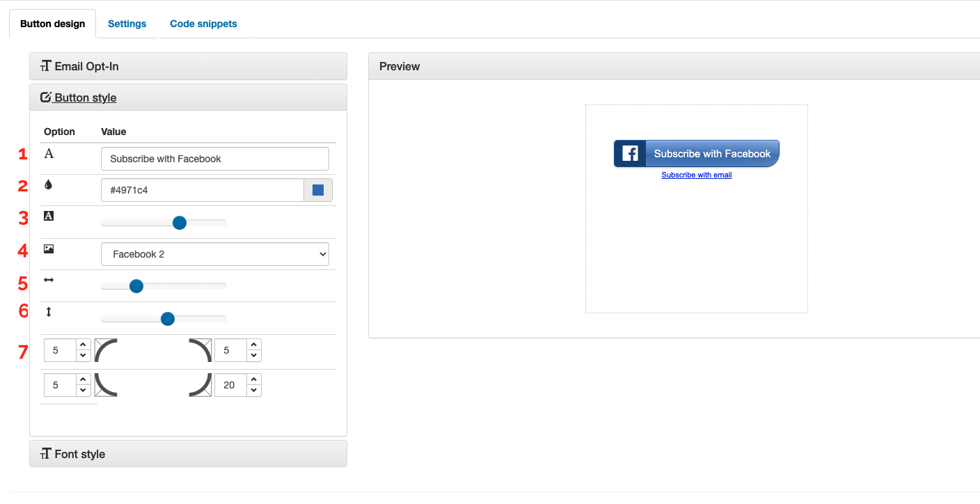Open the Facebook 2 image dropdown
The image size is (980, 504).
[215, 254]
